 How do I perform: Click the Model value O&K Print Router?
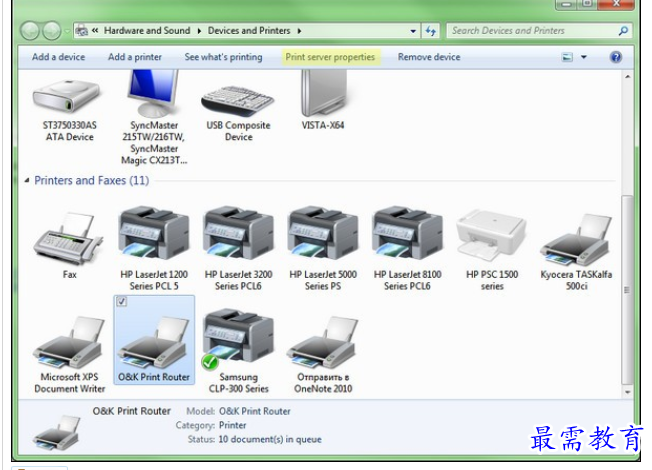(254, 411)
